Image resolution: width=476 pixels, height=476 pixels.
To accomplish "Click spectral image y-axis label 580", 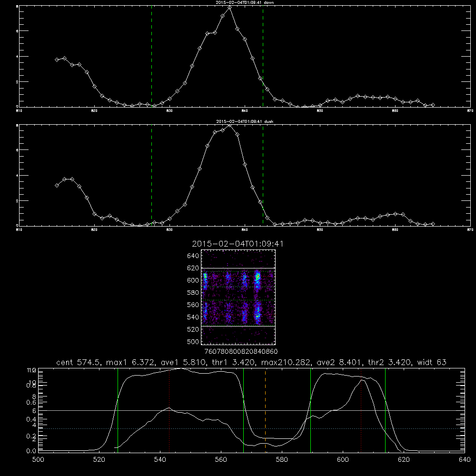I will pyautogui.click(x=193, y=293).
